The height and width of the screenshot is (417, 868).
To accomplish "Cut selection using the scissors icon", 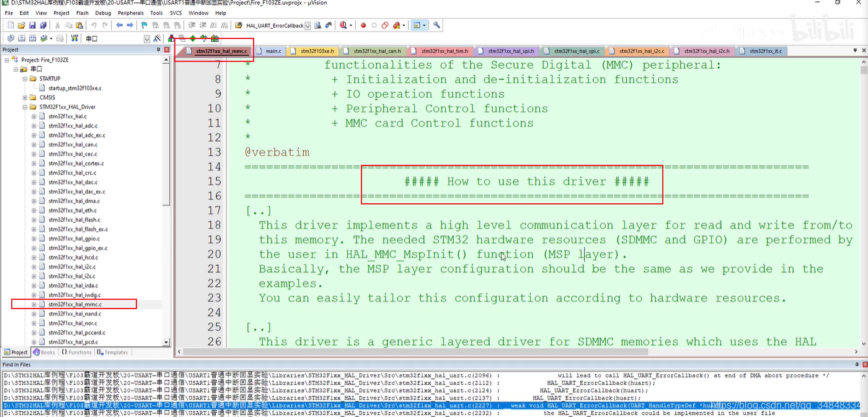I will [58, 25].
